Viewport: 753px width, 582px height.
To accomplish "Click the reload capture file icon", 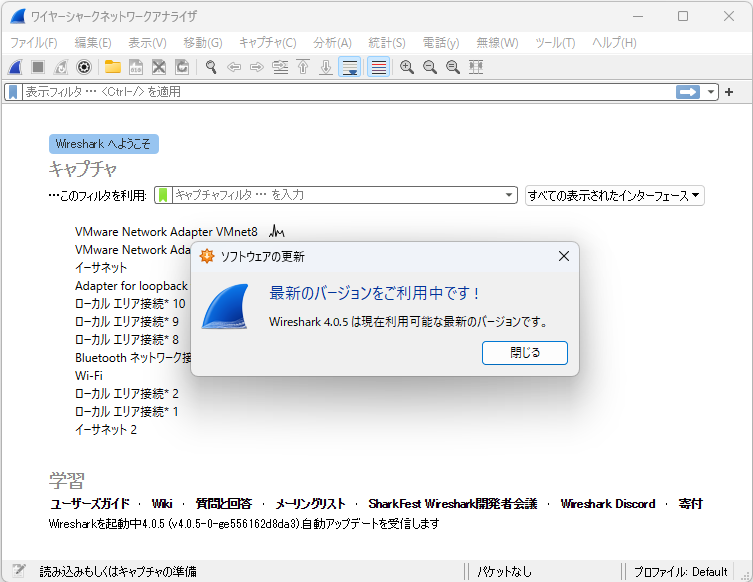I will (x=182, y=67).
